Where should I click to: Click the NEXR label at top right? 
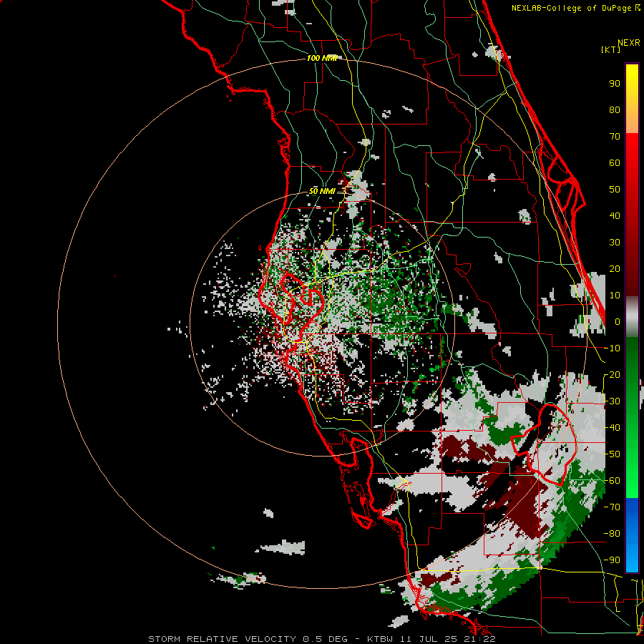(x=629, y=43)
